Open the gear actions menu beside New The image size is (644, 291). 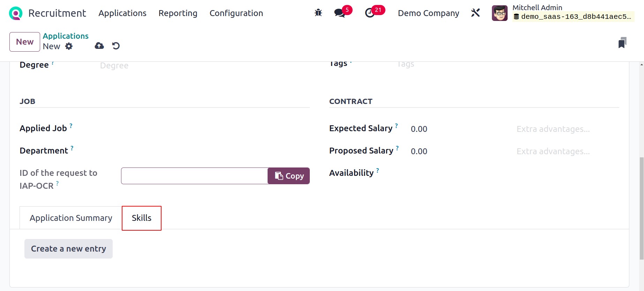pyautogui.click(x=69, y=46)
